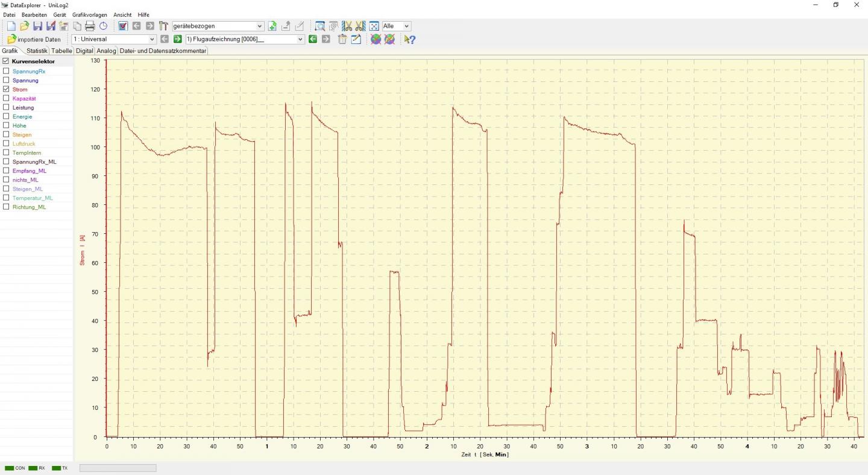Open the Grafikvorlagen menu
The image size is (868, 475).
(90, 14)
